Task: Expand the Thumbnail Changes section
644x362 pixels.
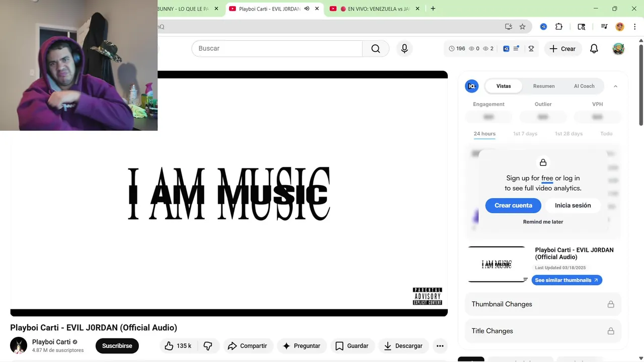Action: pos(543,304)
